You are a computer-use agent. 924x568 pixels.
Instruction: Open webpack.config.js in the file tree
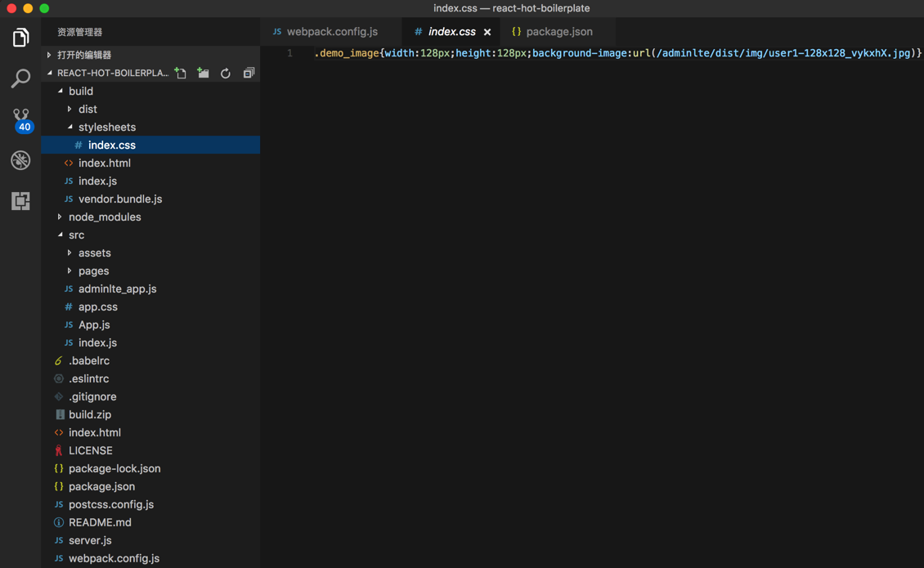[150, 558]
